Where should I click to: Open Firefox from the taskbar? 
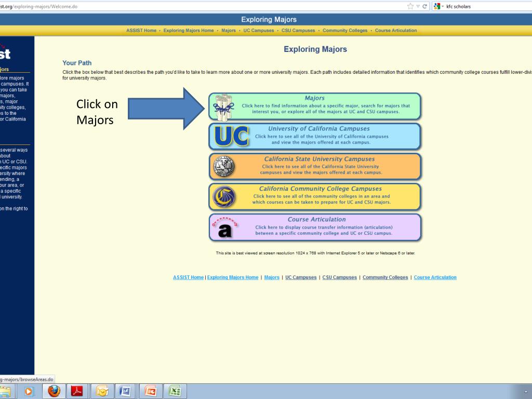click(54, 391)
